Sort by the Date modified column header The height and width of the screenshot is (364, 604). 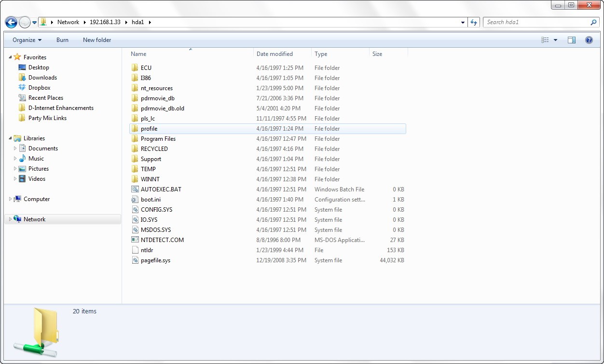[275, 54]
